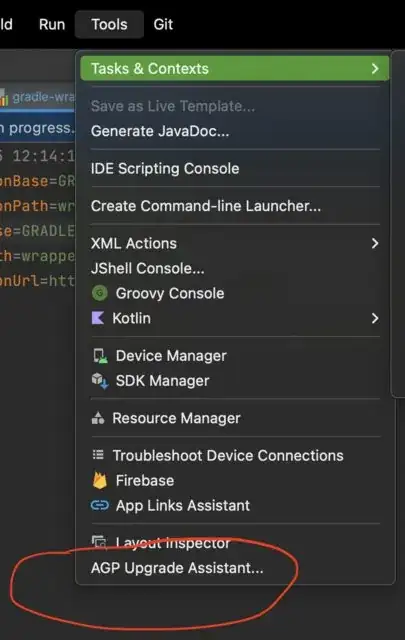Expand the Kotlin submenu chevron
The image size is (405, 640).
(x=375, y=318)
